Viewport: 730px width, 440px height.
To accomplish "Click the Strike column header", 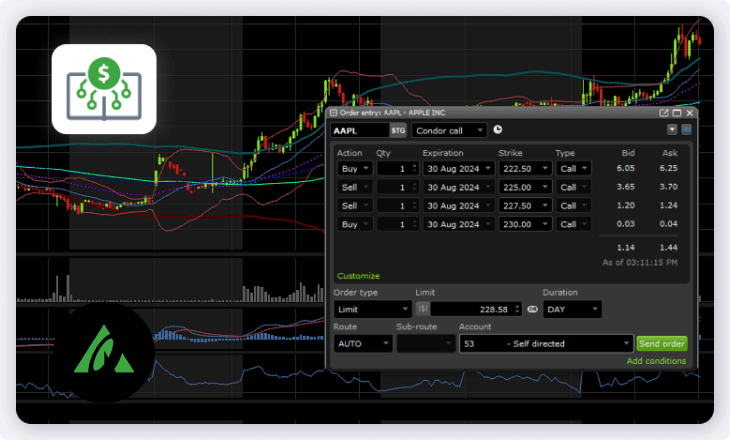I will point(510,153).
